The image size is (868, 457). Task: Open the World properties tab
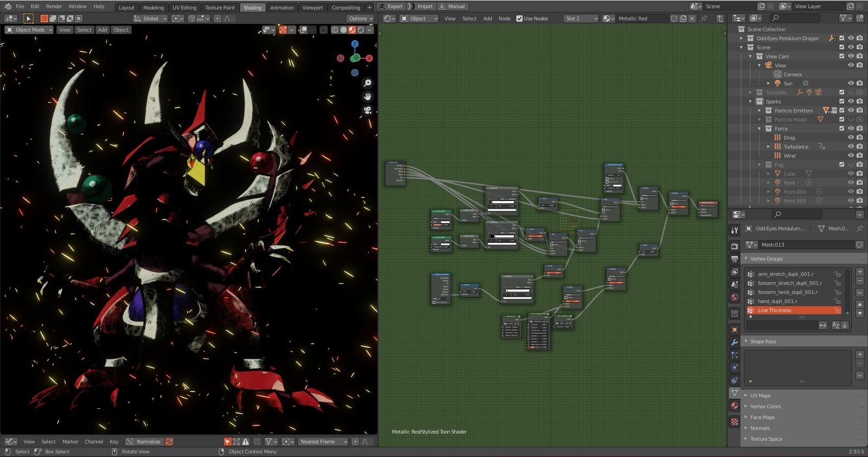735,297
